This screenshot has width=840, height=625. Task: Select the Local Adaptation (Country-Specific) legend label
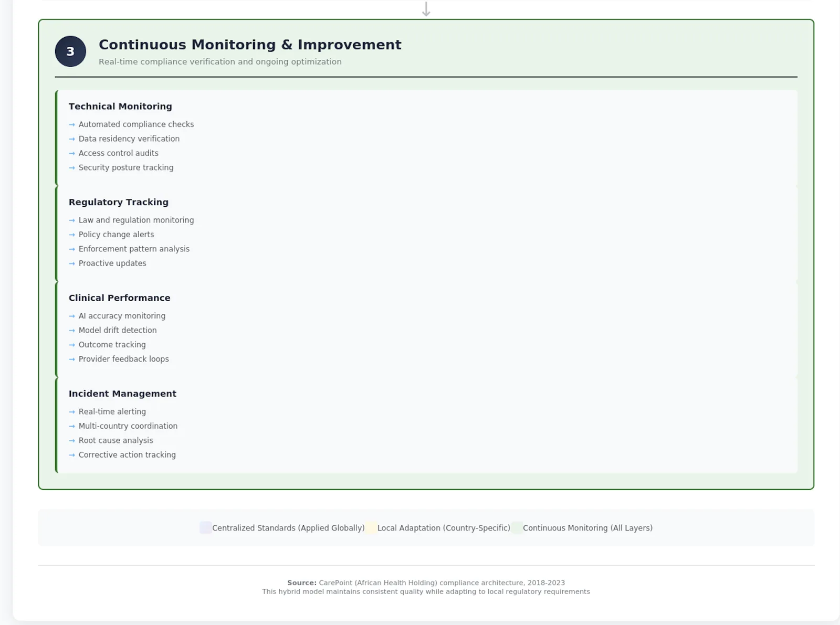[x=444, y=528]
